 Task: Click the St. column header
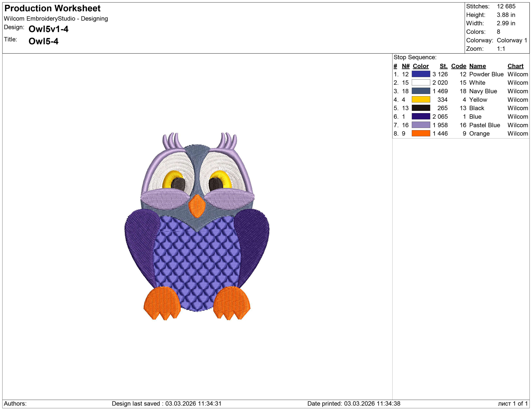[444, 66]
